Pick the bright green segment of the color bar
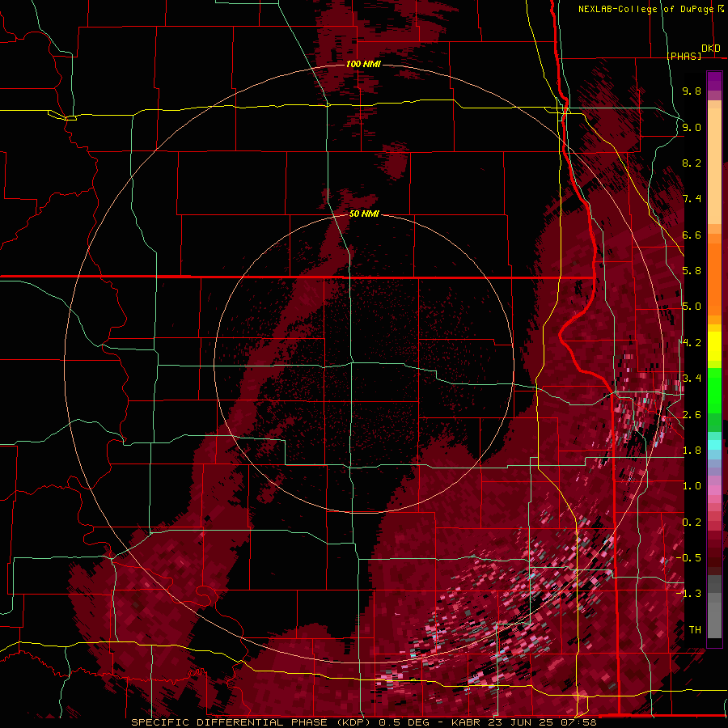Viewport: 728px width, 728px height. point(714,391)
